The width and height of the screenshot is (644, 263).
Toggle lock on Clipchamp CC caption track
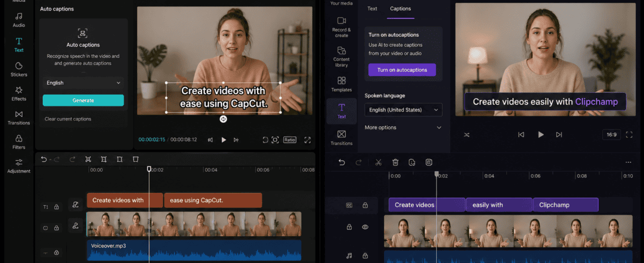pyautogui.click(x=365, y=205)
